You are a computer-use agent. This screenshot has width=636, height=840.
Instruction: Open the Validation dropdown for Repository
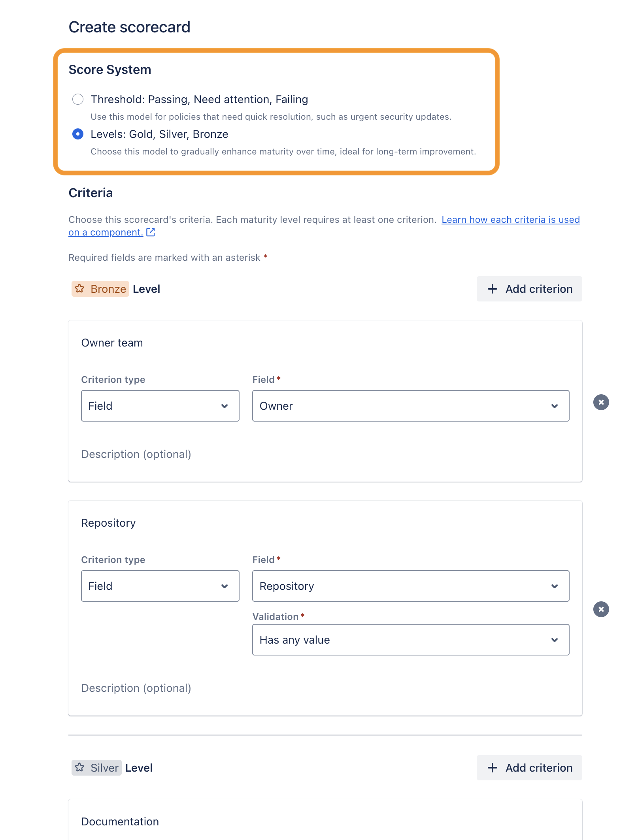pos(410,640)
